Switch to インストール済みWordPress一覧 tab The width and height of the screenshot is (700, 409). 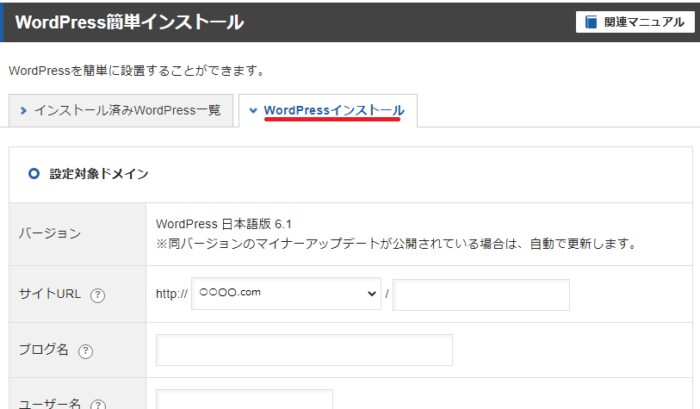[x=121, y=110]
